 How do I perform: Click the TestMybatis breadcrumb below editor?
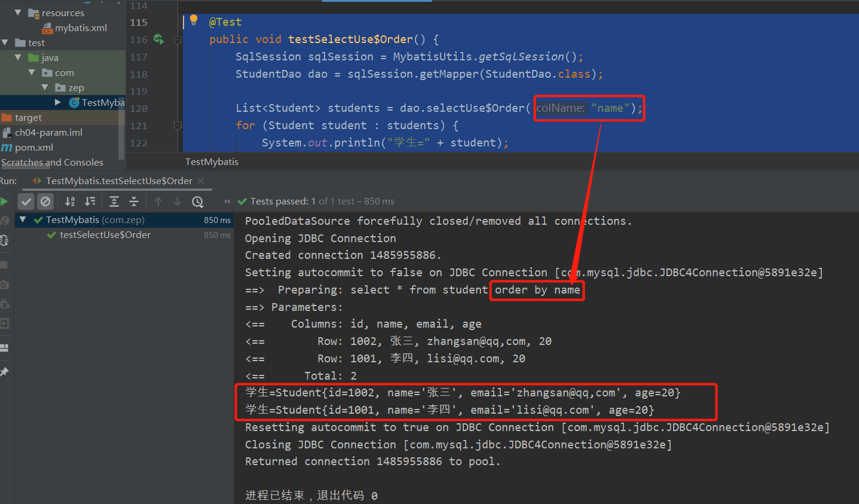212,161
